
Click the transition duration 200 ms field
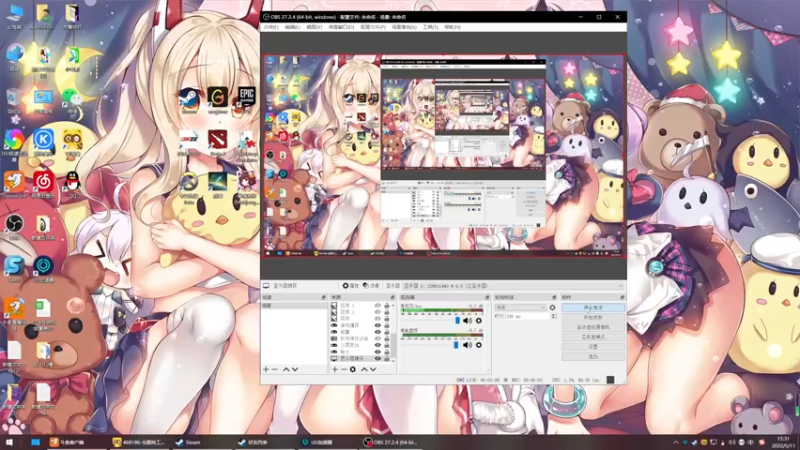click(527, 316)
